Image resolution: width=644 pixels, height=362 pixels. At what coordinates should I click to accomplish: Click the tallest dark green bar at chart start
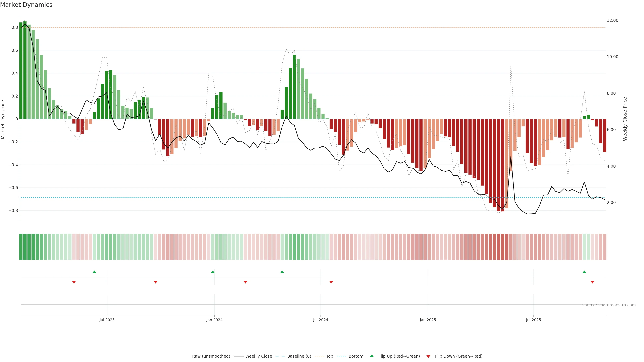coord(25,70)
